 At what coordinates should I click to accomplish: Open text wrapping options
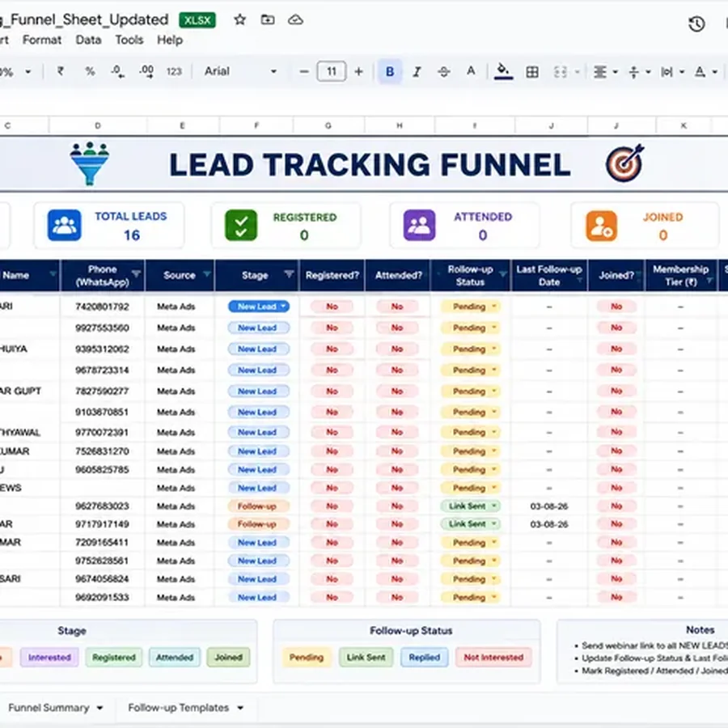pos(672,71)
